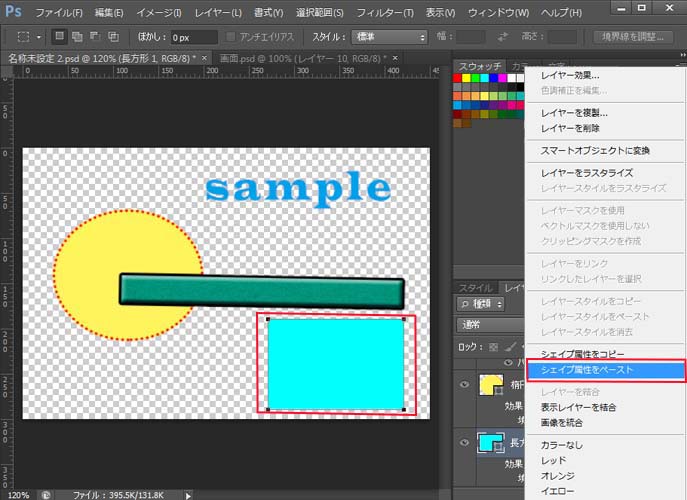Choose the subtract from selection mode icon
The width and height of the screenshot is (687, 500).
coord(95,37)
